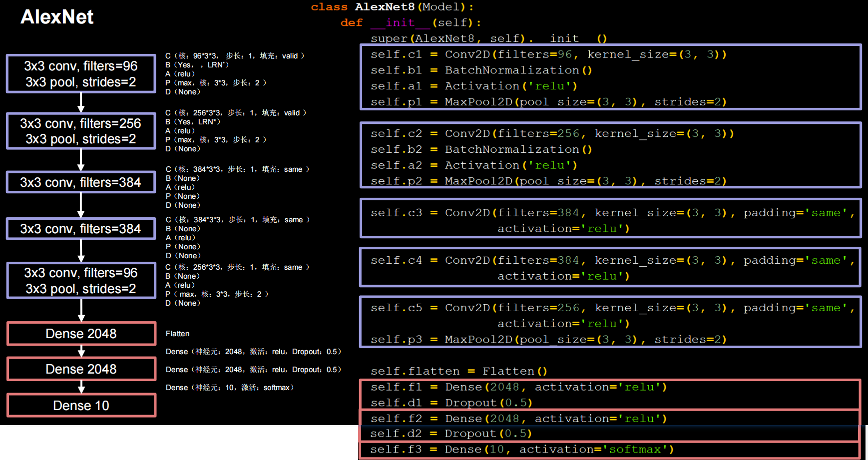The height and width of the screenshot is (460, 868).
Task: Select the 'self.c1 = Conv2D(filters=96' line
Action: [548, 54]
